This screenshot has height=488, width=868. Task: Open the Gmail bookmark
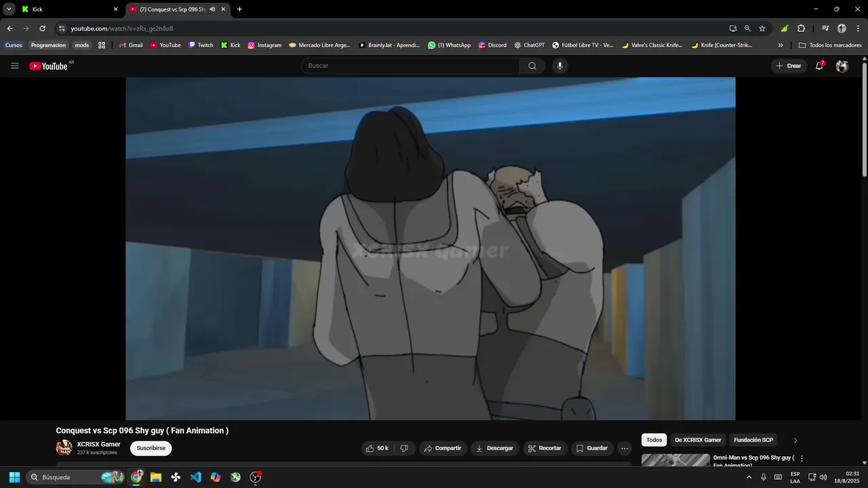[x=131, y=45]
